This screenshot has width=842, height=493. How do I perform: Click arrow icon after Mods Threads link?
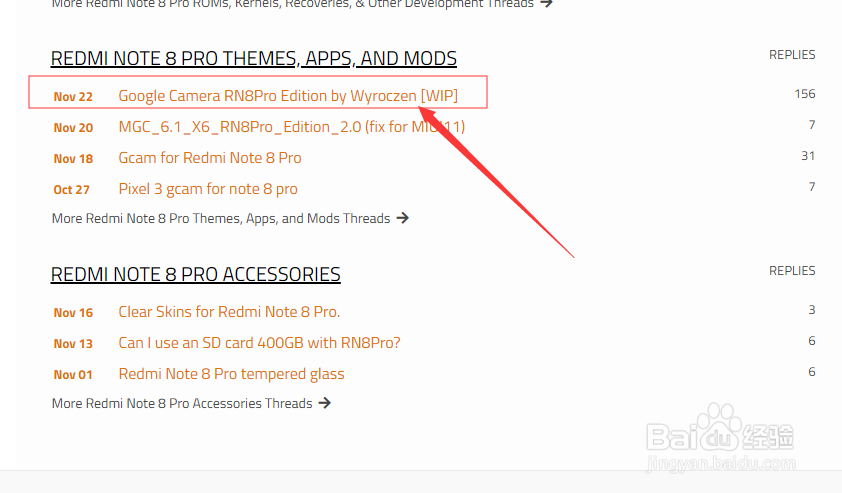click(403, 218)
